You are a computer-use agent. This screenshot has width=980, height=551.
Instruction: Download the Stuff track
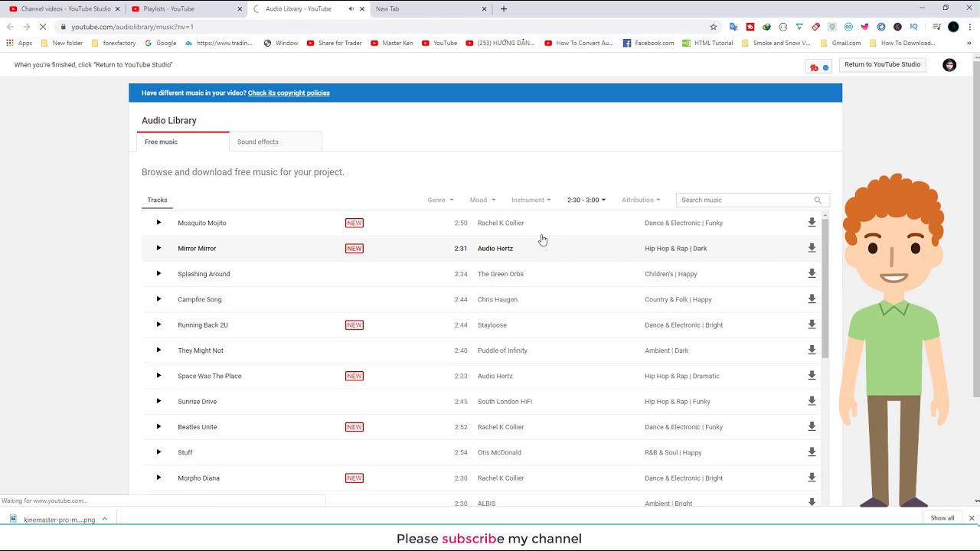click(812, 452)
